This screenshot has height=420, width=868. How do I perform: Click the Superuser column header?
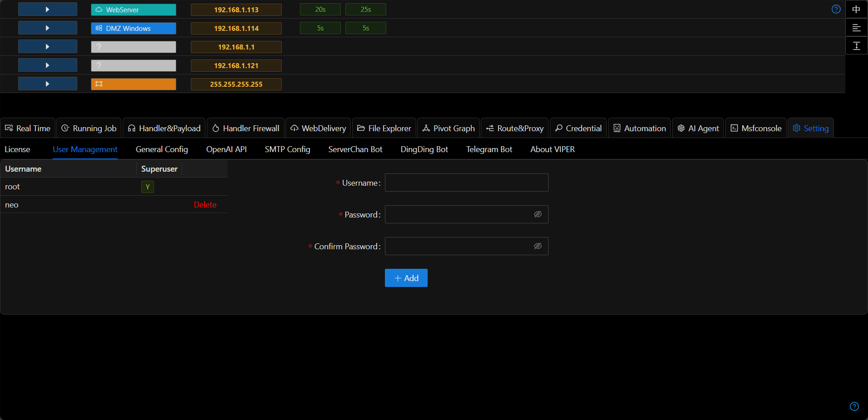point(160,169)
